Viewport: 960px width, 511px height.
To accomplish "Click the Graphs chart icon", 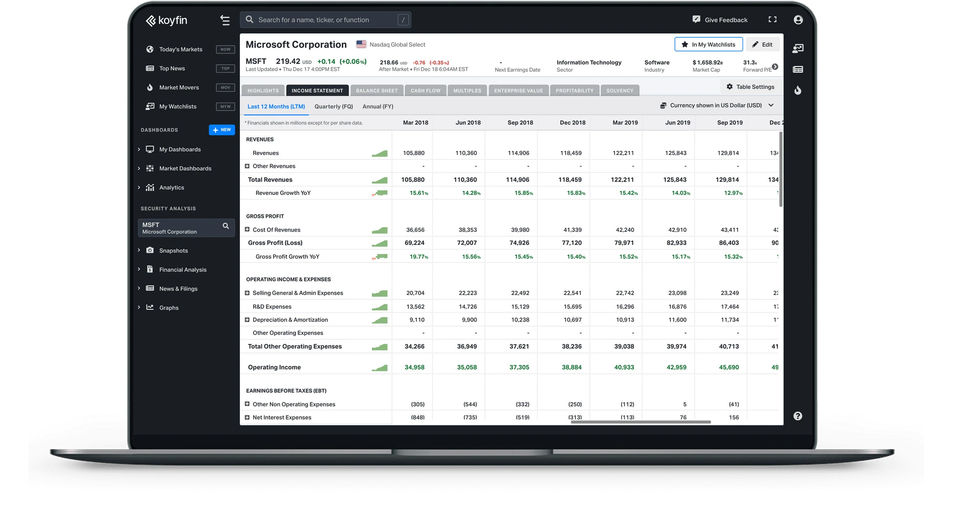I will (150, 307).
